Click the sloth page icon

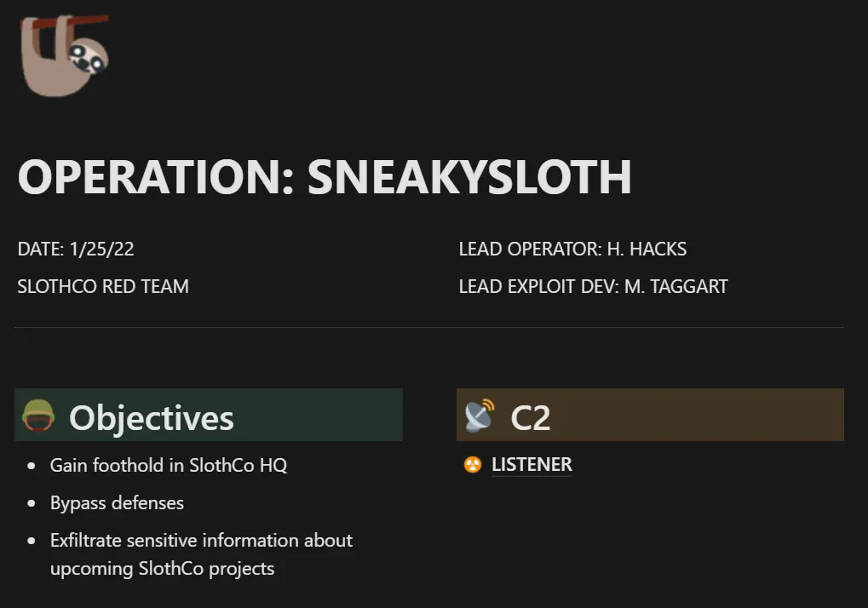[64, 54]
